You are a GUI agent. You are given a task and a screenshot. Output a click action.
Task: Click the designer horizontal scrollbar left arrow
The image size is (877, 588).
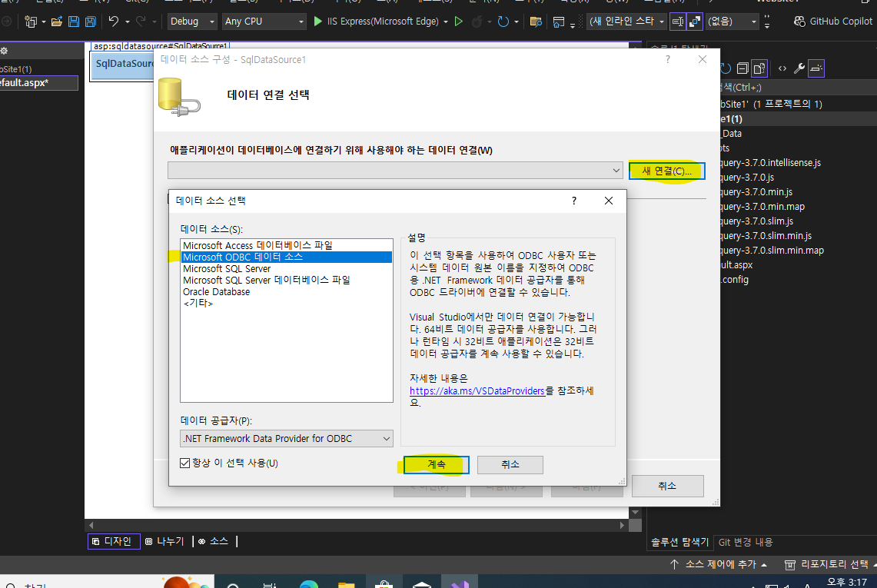tap(91, 525)
